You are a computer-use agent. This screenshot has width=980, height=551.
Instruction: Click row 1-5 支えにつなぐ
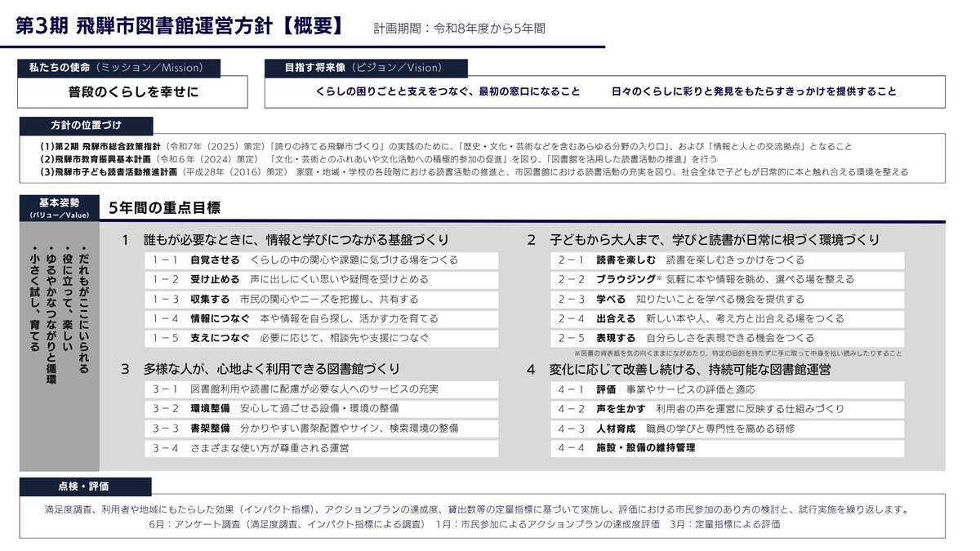pos(322,338)
